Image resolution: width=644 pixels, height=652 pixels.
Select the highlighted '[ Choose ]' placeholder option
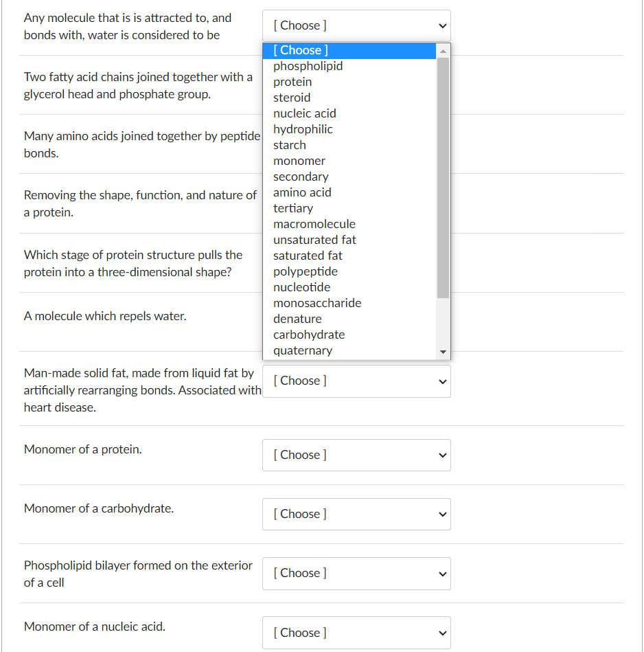click(x=349, y=50)
